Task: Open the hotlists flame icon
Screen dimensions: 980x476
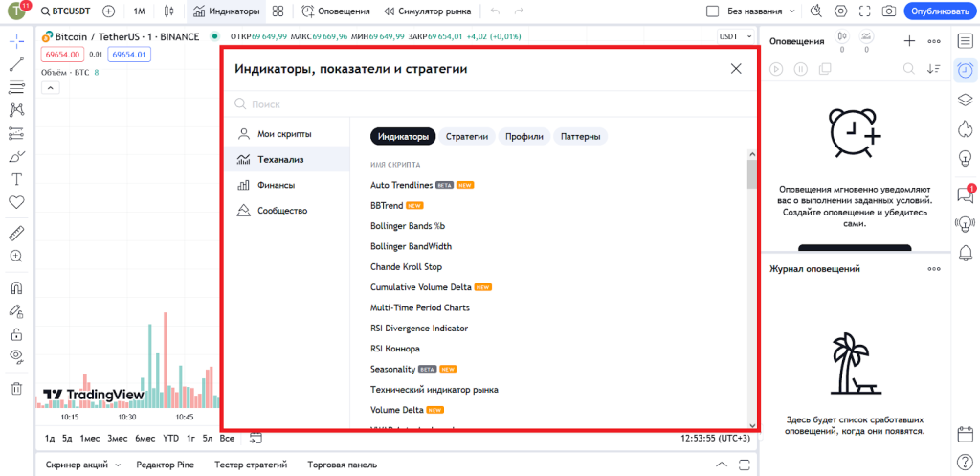Action: click(965, 128)
